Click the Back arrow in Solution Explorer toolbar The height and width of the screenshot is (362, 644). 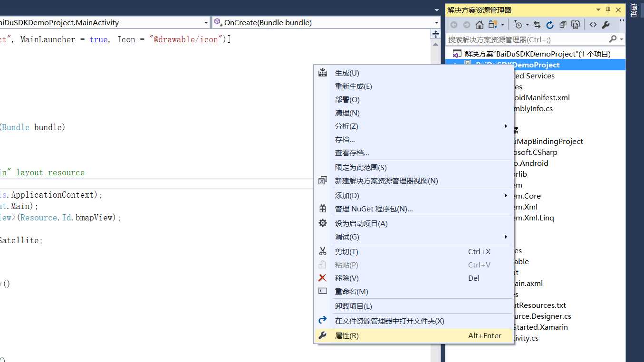(x=454, y=25)
